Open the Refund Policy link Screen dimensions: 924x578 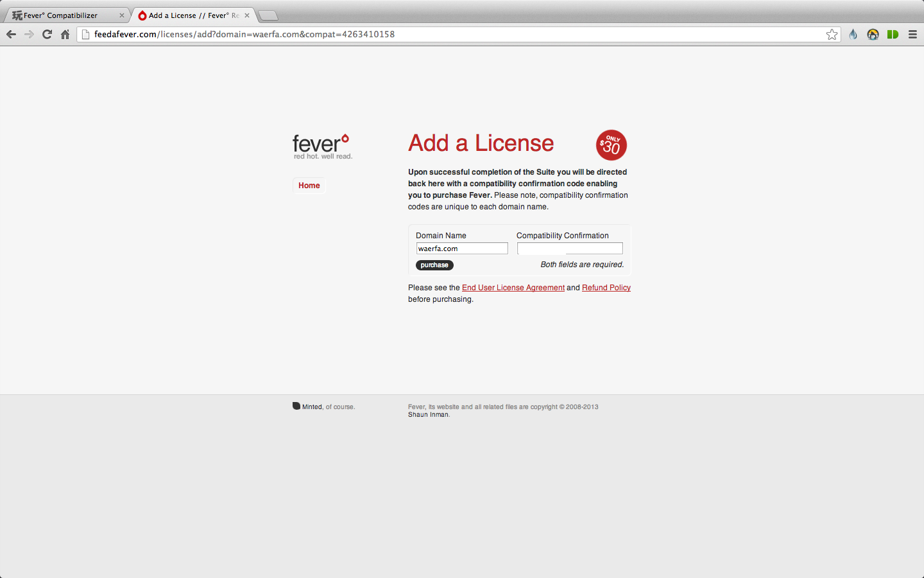point(606,288)
